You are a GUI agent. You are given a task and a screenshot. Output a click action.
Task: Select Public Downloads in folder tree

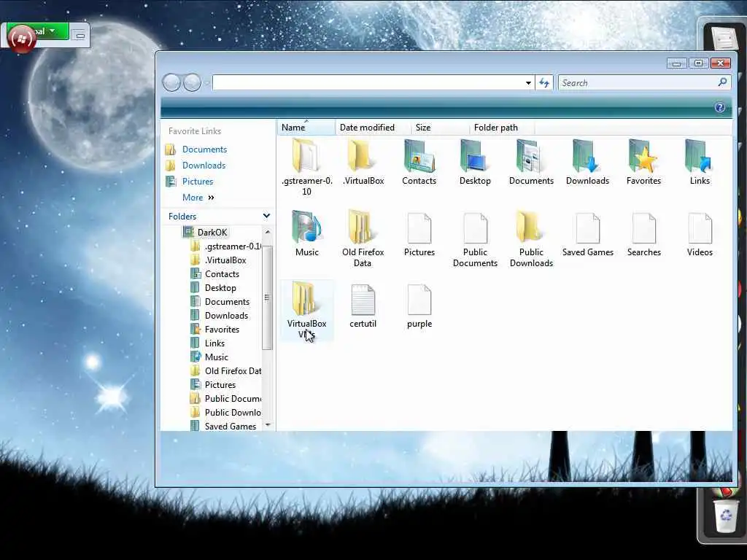point(233,412)
